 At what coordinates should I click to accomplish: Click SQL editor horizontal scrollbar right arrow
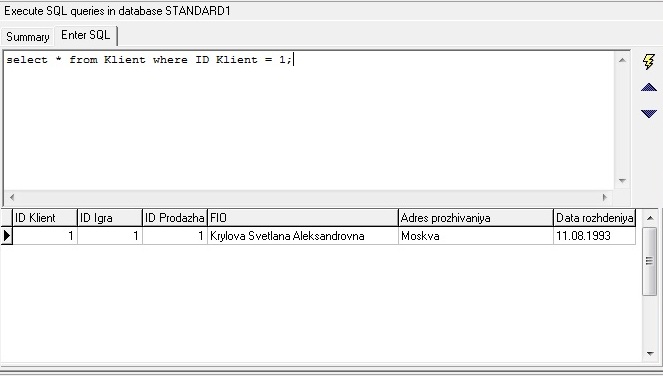(605, 197)
